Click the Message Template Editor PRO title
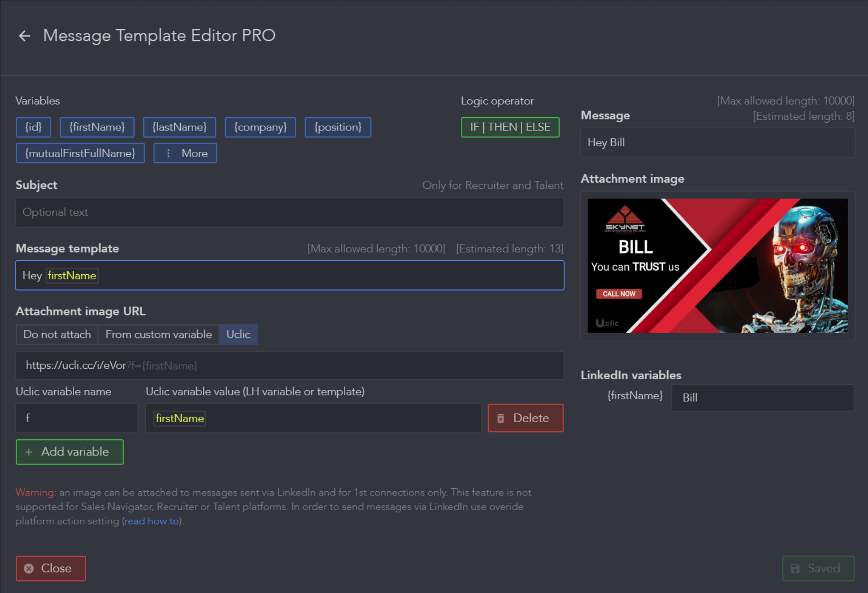Viewport: 868px width, 593px height. point(159,36)
